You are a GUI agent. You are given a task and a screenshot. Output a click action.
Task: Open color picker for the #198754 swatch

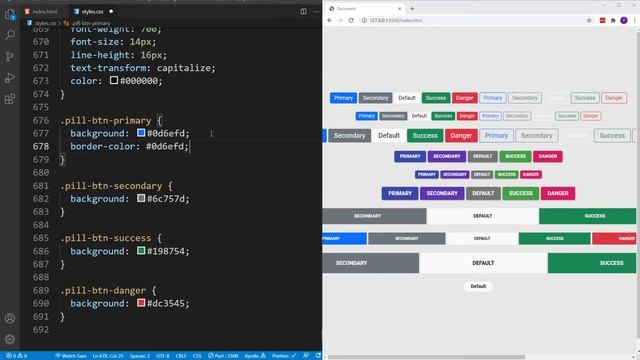[141, 250]
